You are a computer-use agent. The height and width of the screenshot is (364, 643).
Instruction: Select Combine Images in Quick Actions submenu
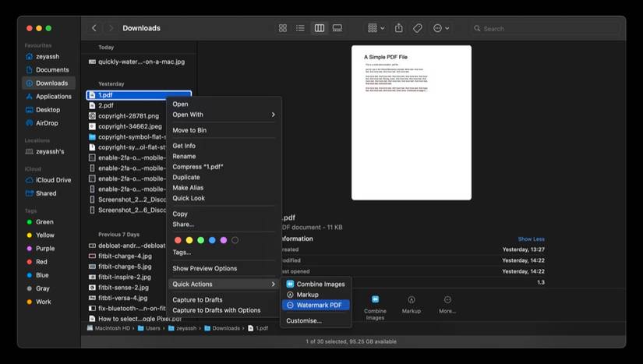click(316, 284)
